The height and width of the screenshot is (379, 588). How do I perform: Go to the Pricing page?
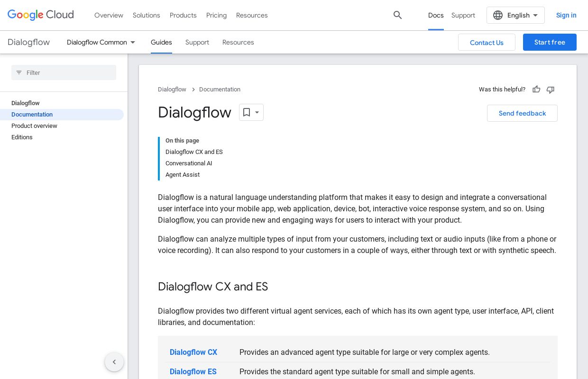coord(216,15)
